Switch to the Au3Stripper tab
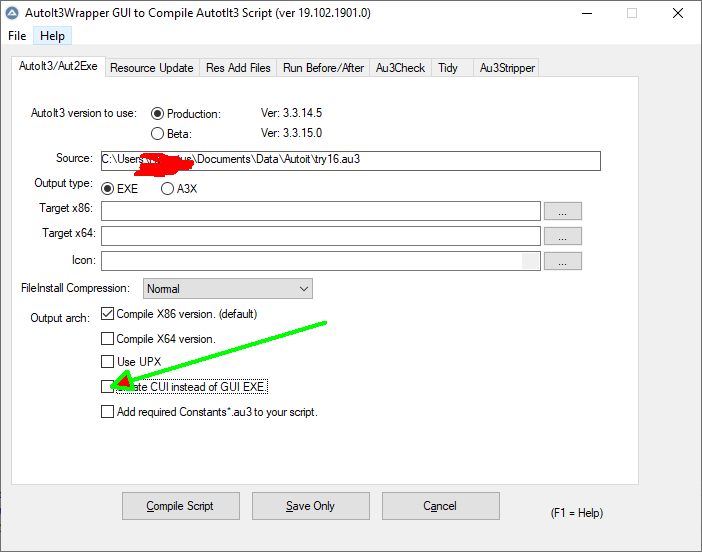This screenshot has width=702, height=552. (x=507, y=68)
